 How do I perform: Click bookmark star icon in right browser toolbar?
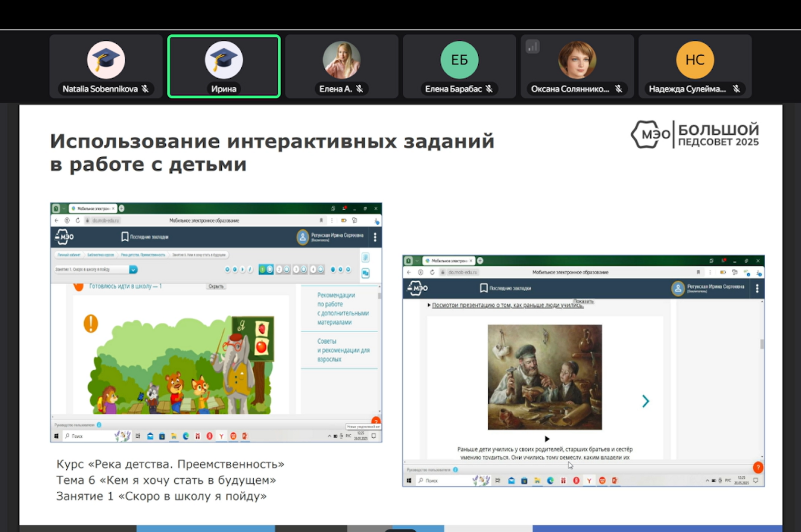[x=698, y=272]
